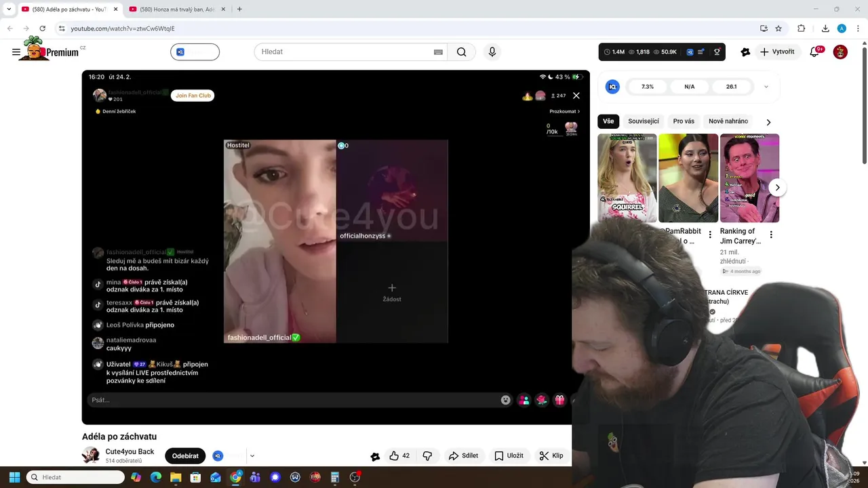
Task: Open notifications bell with 9+ badge
Action: 815,52
